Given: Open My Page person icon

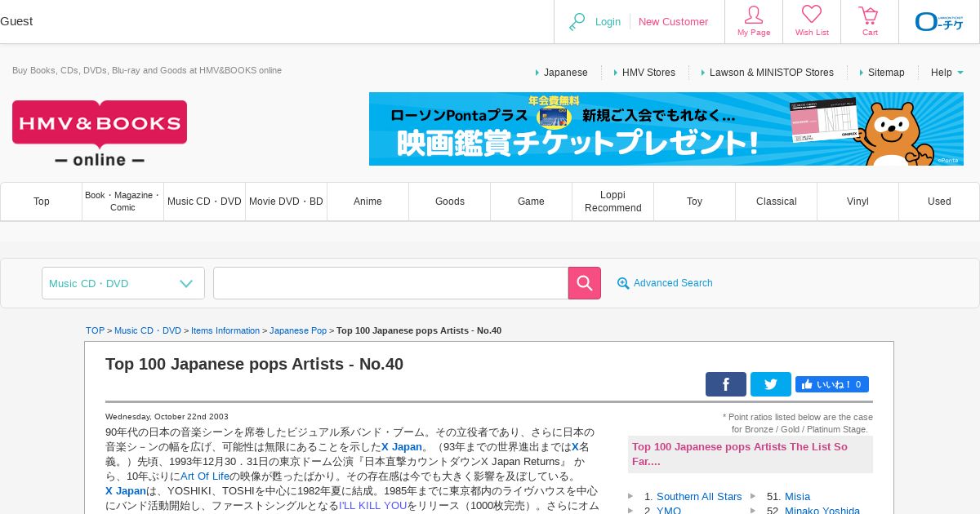Looking at the screenshot, I should pyautogui.click(x=754, y=15).
